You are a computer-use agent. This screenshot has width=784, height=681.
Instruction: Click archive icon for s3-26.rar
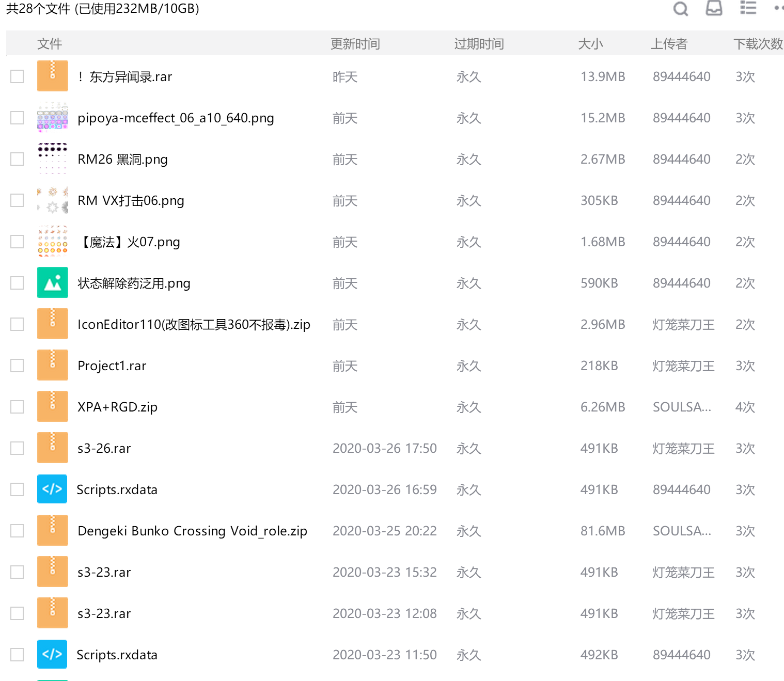pyautogui.click(x=53, y=448)
